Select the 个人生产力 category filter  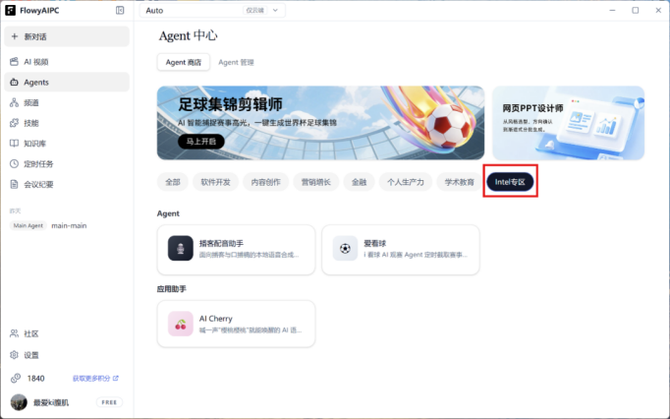click(406, 182)
